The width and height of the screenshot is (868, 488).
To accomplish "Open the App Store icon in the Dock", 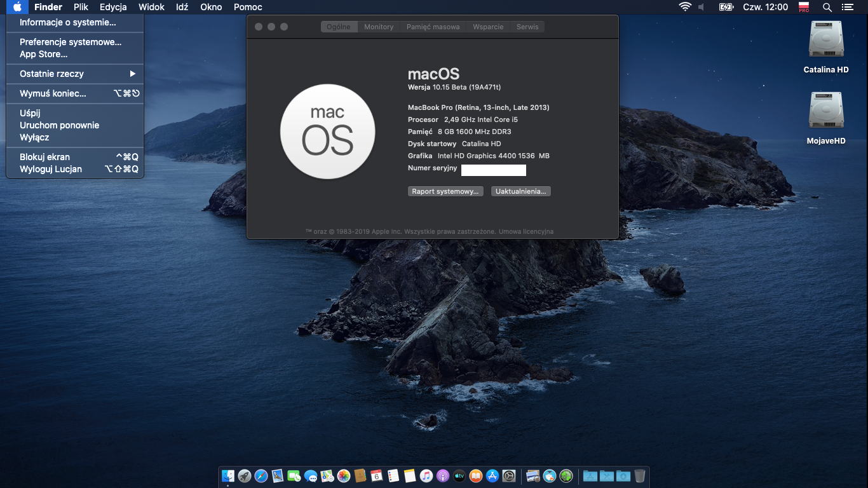I will (x=492, y=476).
